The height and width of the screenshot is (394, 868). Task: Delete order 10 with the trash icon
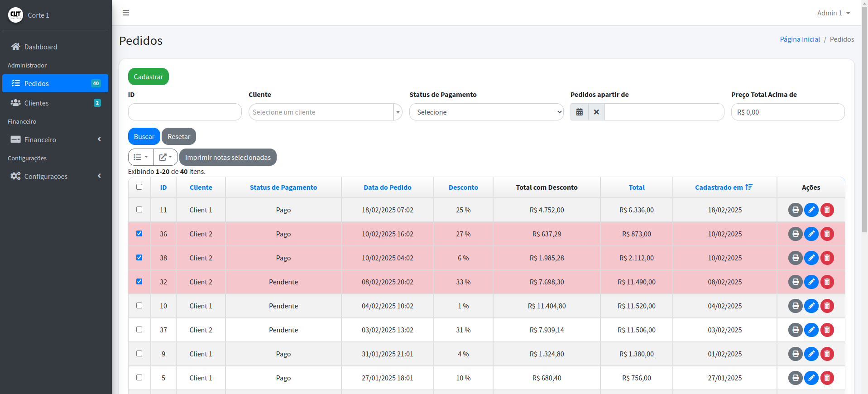(x=827, y=306)
